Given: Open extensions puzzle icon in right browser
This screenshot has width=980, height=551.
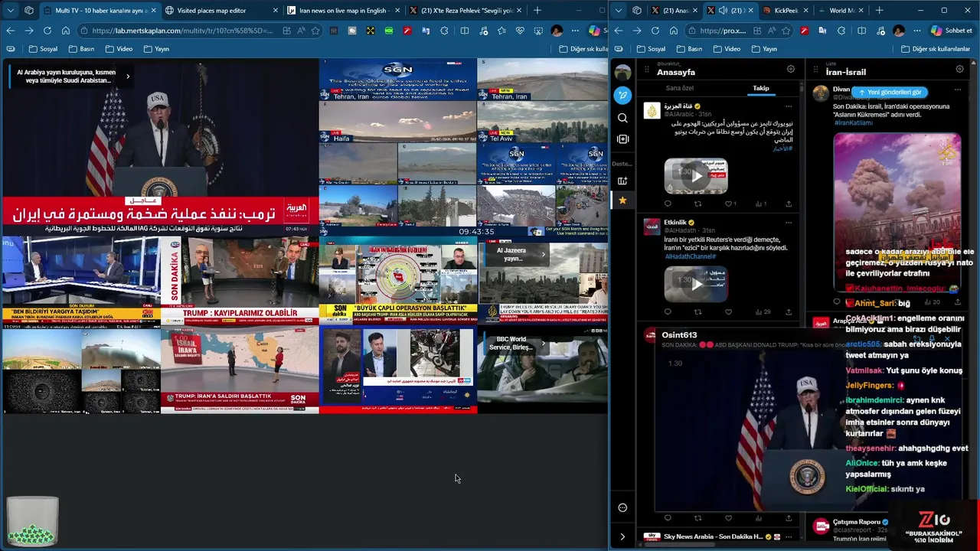Looking at the screenshot, I should [x=841, y=31].
